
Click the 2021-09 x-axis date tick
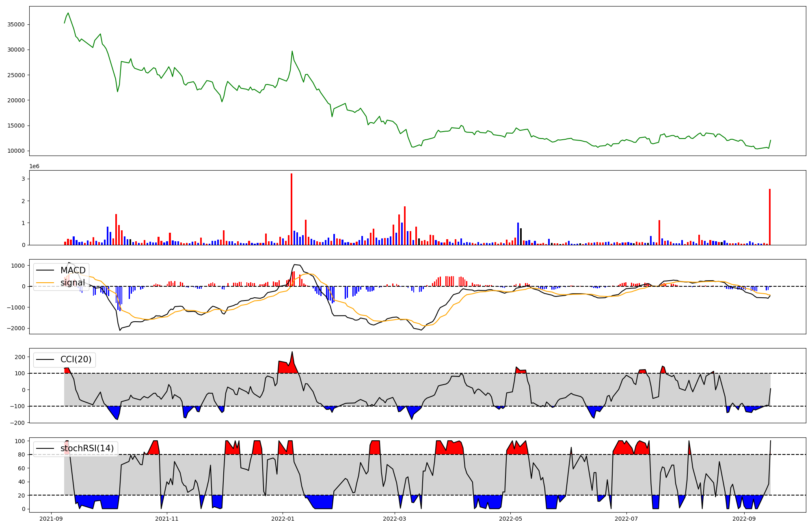[x=51, y=519]
